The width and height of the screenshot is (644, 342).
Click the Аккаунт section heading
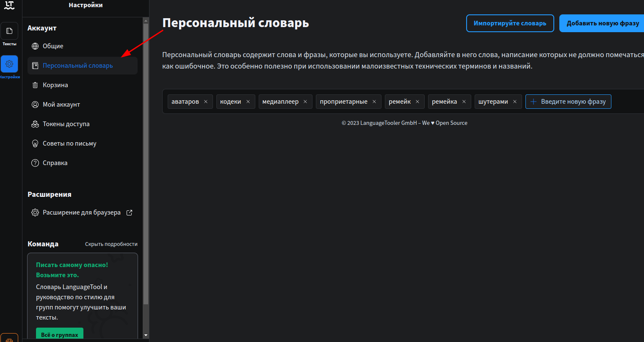[42, 28]
